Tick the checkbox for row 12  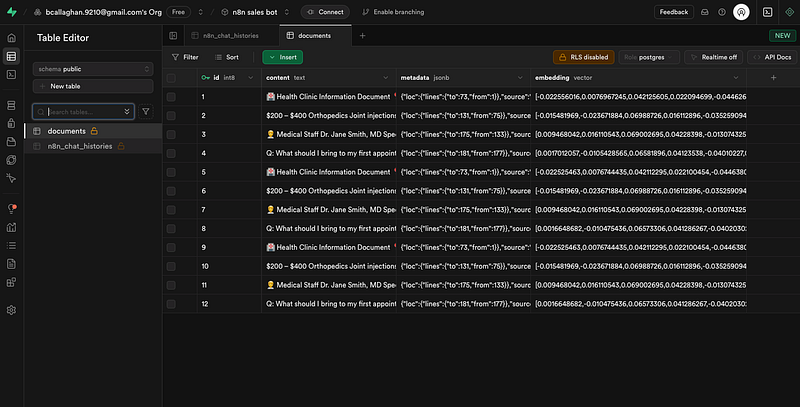(x=172, y=303)
